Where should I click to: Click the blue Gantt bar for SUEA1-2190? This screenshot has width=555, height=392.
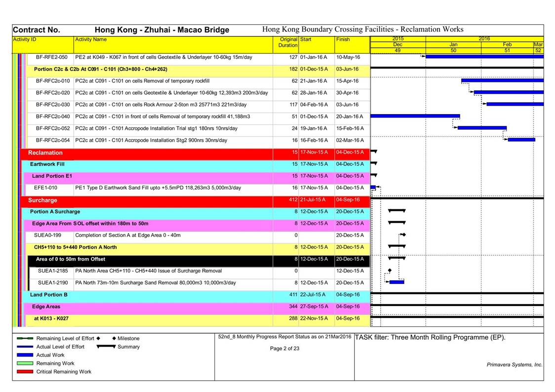click(397, 282)
